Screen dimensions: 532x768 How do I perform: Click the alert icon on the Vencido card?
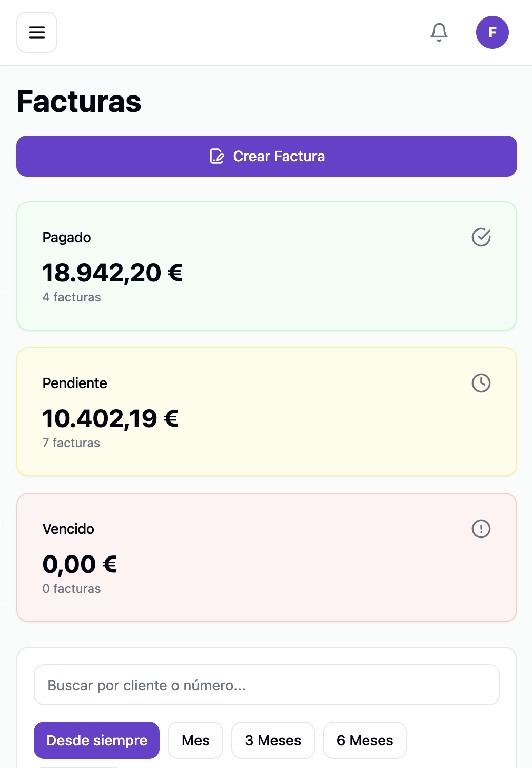click(481, 529)
